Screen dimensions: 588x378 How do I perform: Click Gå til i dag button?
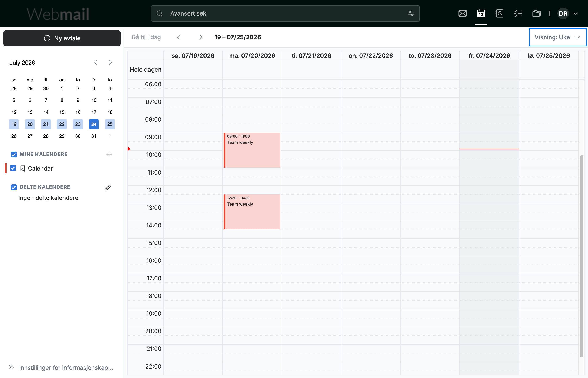point(146,37)
